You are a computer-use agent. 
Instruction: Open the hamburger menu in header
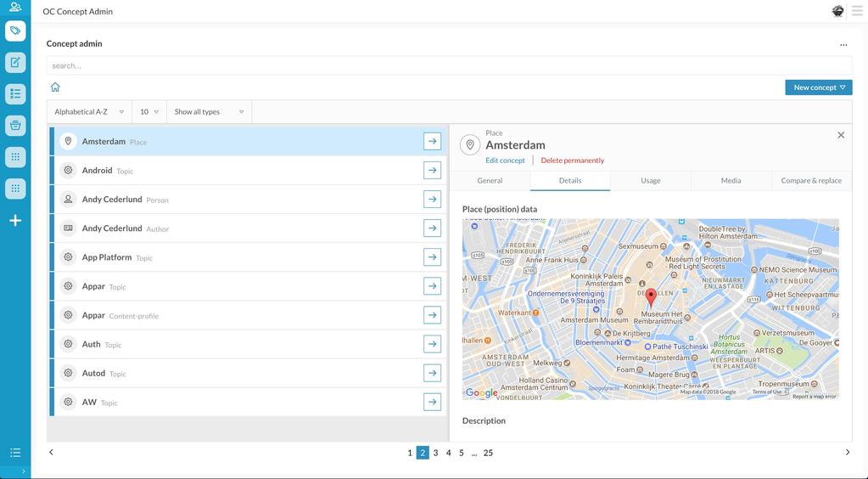coord(857,11)
